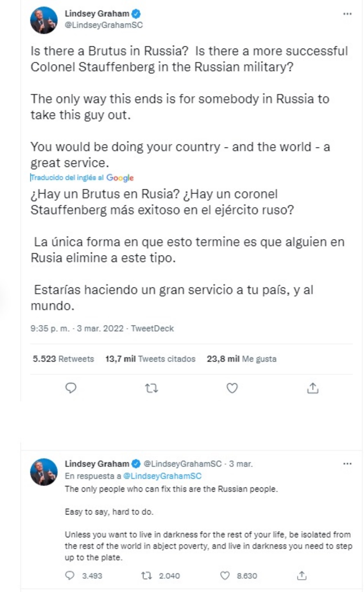Image resolution: width=364 pixels, height=592 pixels.
Task: Click the retweet icon under main tweet
Action: pos(152,388)
